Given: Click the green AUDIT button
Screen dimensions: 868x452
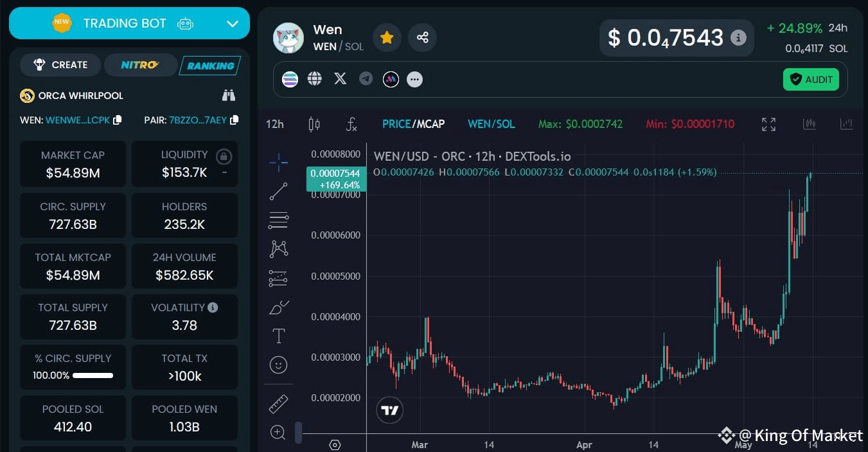Looking at the screenshot, I should (x=811, y=80).
